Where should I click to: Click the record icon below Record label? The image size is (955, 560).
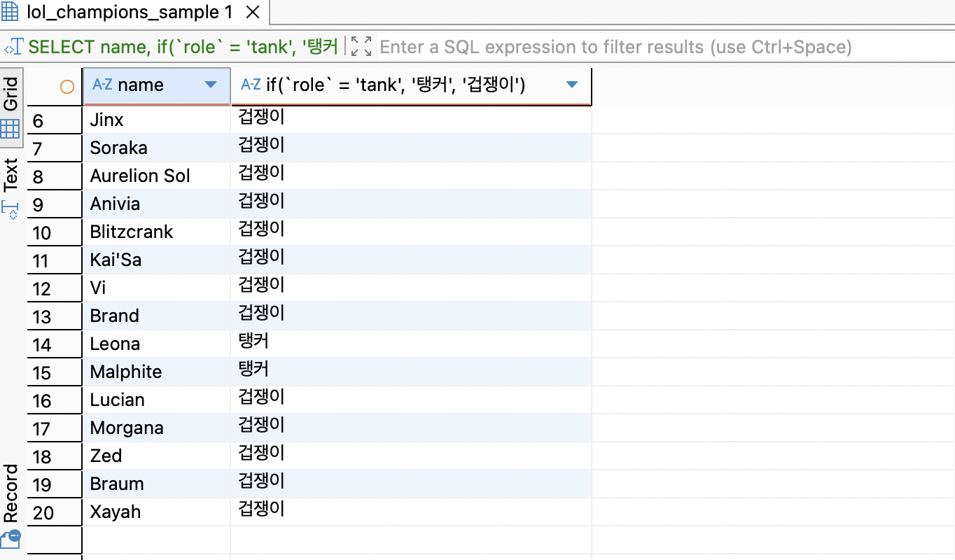click(x=11, y=539)
